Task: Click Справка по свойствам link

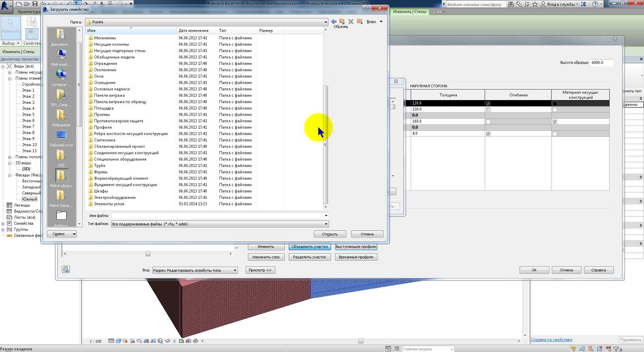Action: tap(551, 340)
